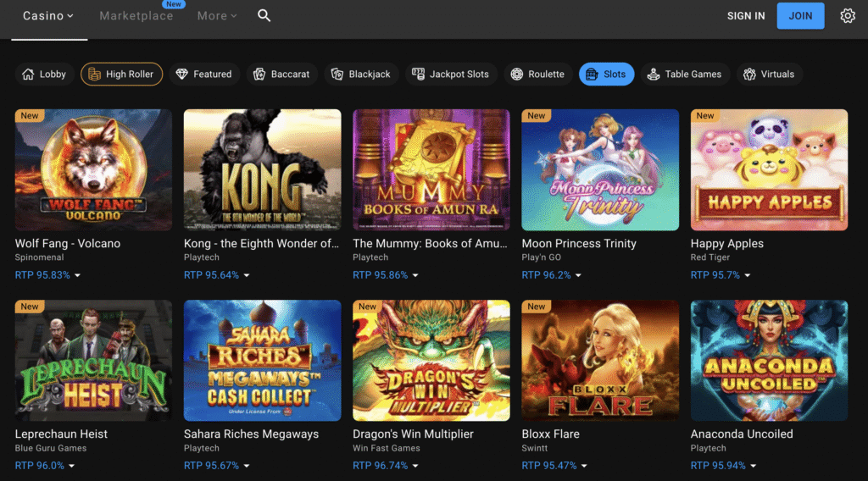Click the SIGN IN link
Viewport: 868px width, 481px height.
point(746,16)
